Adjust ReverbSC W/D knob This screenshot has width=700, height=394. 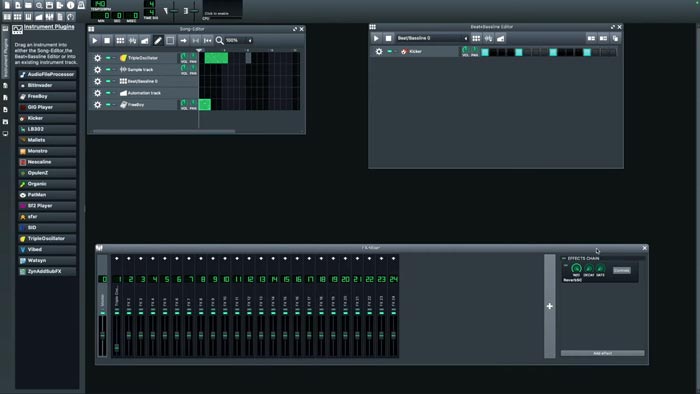coord(576,269)
